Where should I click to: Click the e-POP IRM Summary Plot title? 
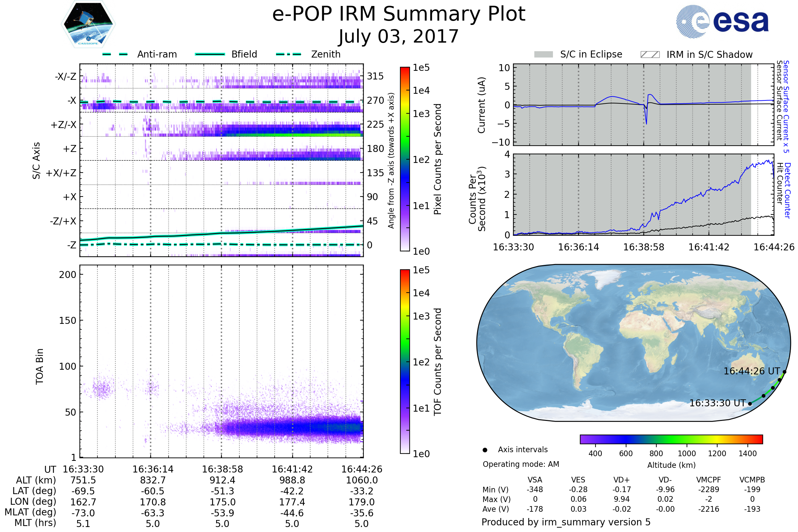(x=399, y=14)
